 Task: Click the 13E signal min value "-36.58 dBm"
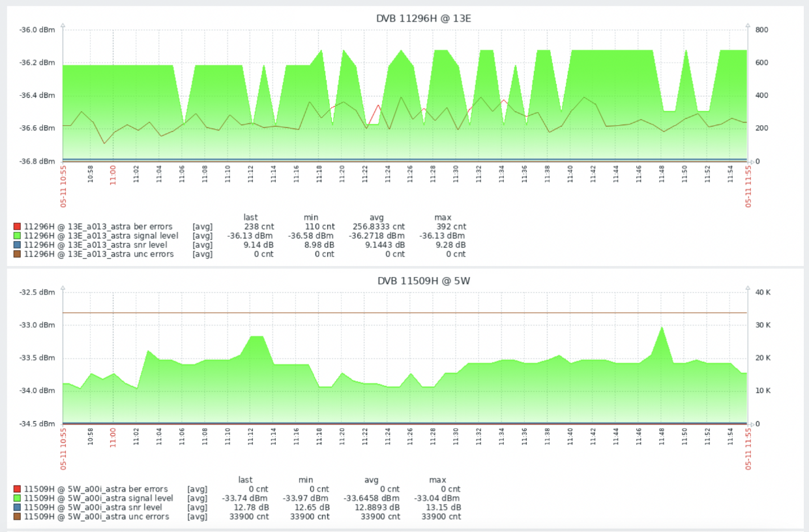point(310,235)
